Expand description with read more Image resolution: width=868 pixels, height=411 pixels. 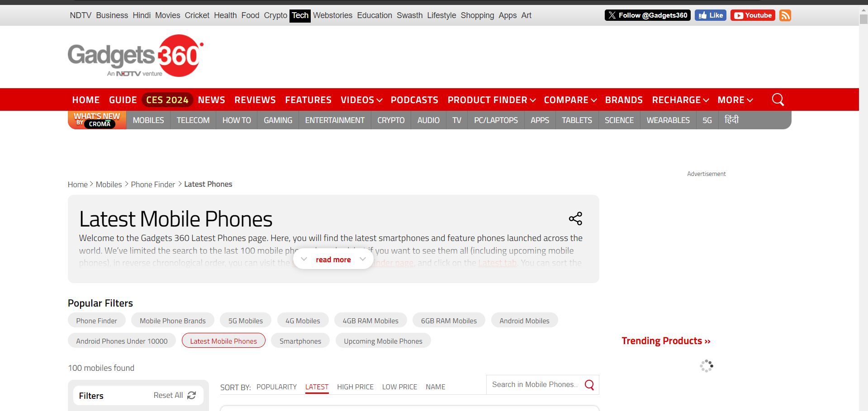[333, 260]
